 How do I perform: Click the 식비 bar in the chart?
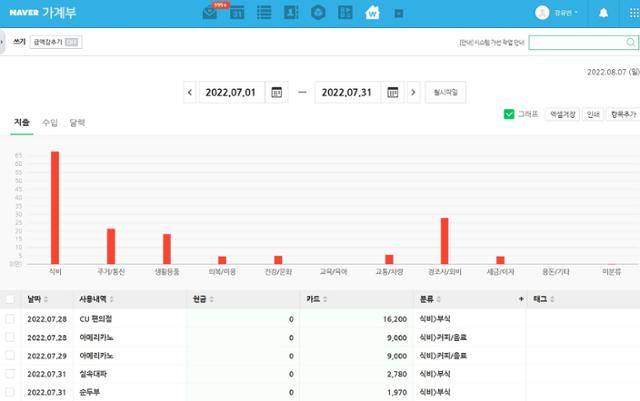pyautogui.click(x=55, y=208)
